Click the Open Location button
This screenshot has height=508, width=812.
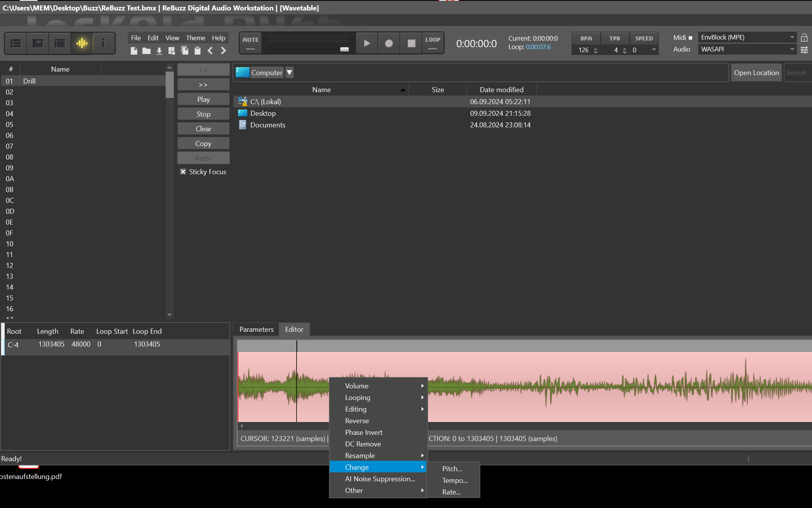tap(756, 73)
